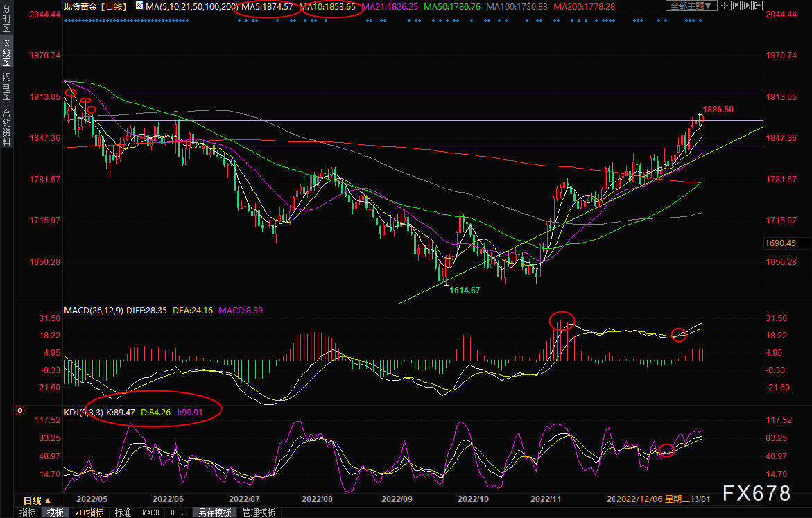Apply the BOLL template
Viewport: 812px width, 518px height.
click(x=178, y=512)
